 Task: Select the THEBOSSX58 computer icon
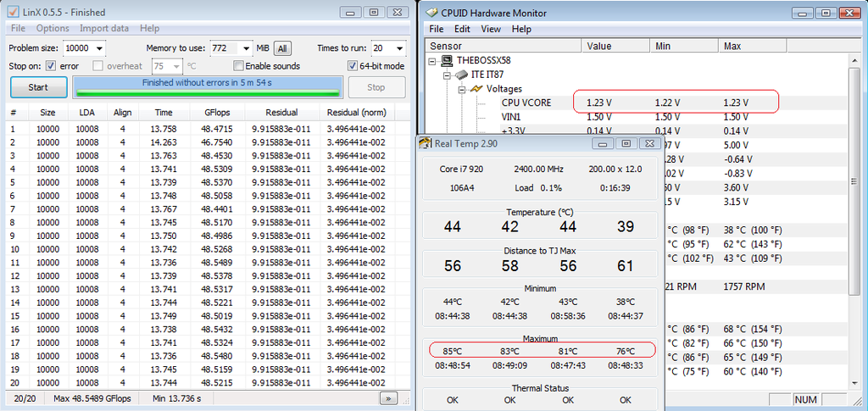click(447, 60)
